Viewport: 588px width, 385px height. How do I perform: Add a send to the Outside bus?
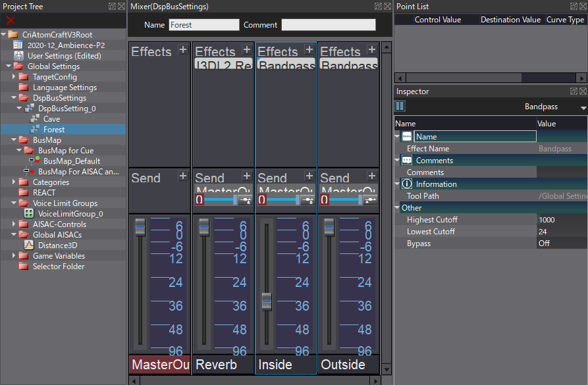(x=372, y=176)
